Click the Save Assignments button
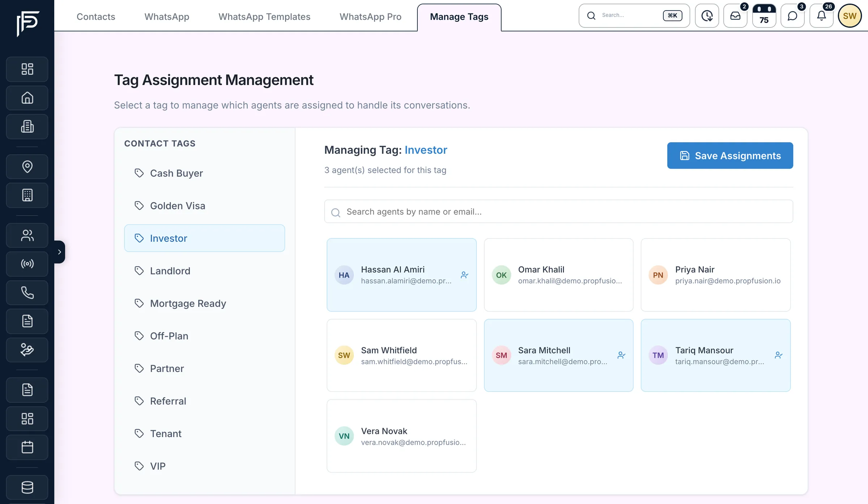 click(730, 156)
